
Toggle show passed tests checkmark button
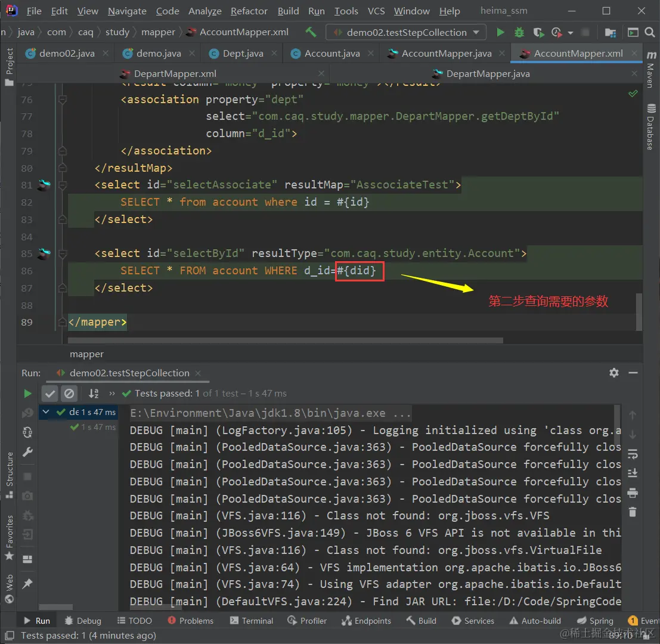click(x=49, y=394)
